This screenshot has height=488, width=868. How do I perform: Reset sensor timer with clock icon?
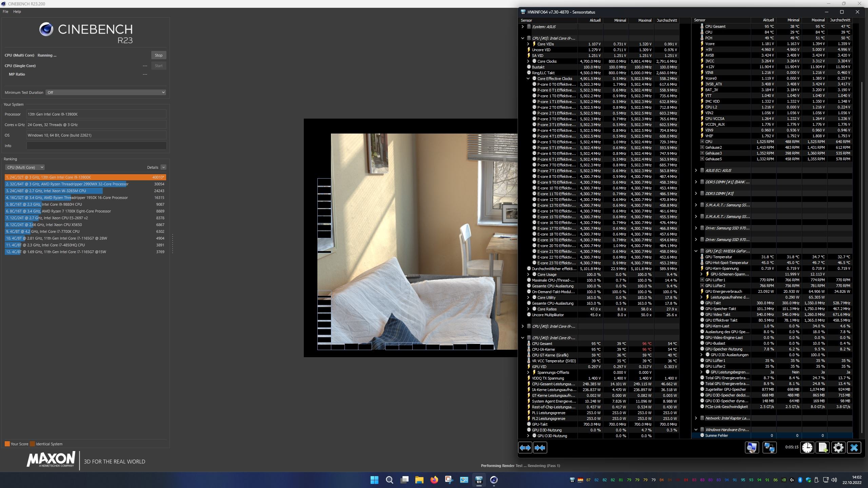pyautogui.click(x=807, y=448)
